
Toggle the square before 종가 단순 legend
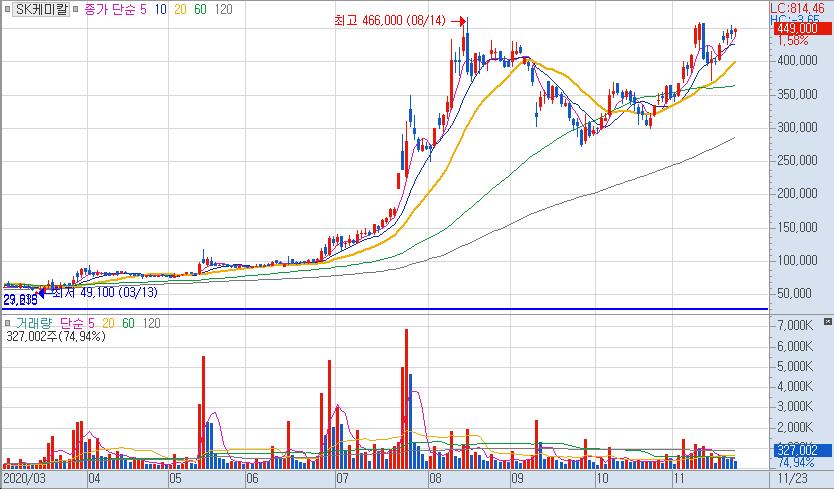pyautogui.click(x=76, y=9)
